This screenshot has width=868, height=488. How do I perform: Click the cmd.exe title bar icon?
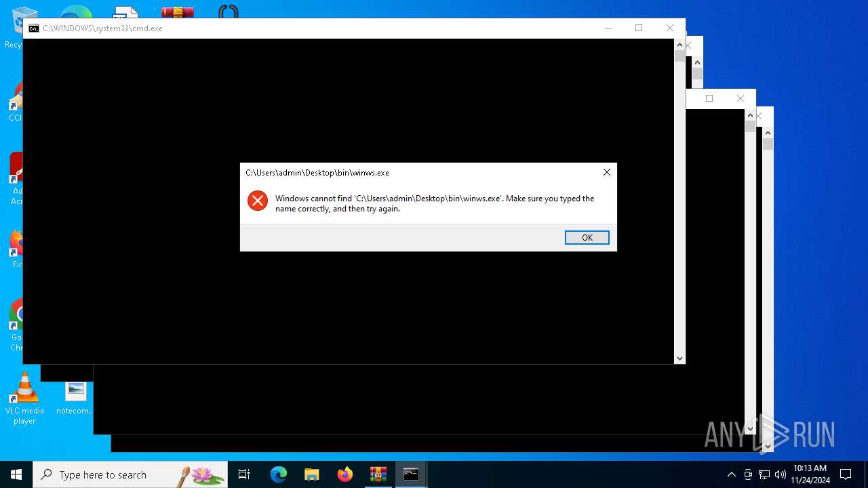(x=34, y=28)
